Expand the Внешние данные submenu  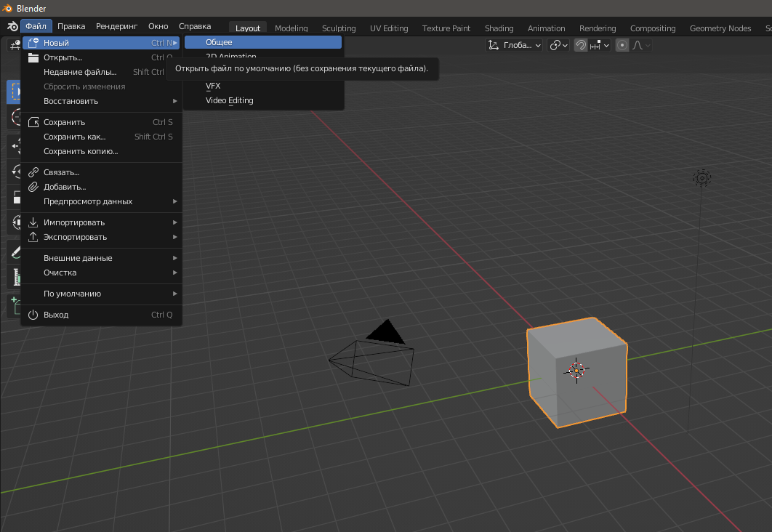point(102,258)
